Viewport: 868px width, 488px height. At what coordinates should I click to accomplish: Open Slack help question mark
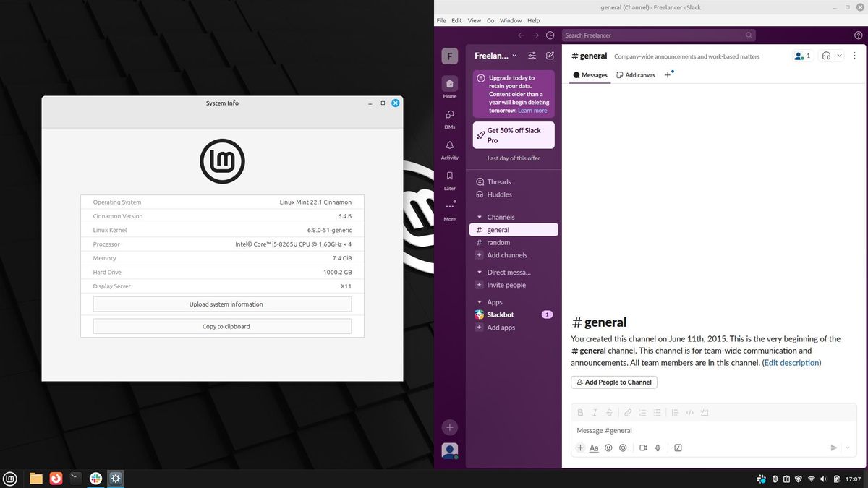[858, 35]
